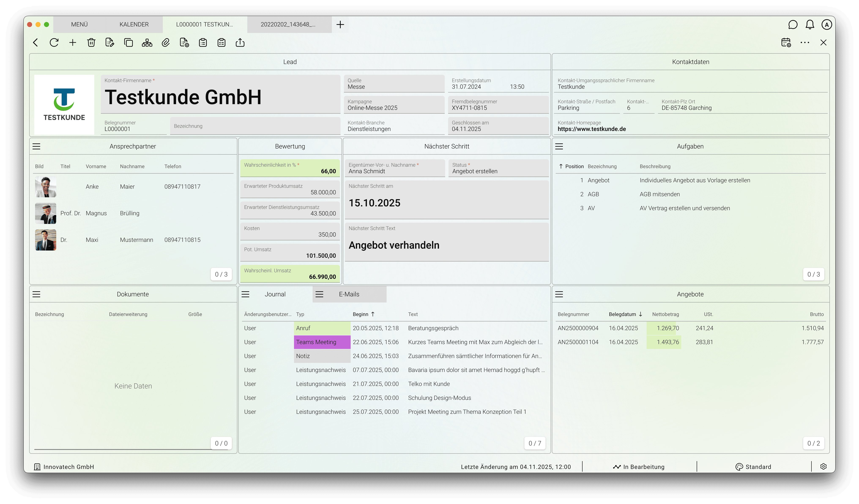Switch to the E-Mails tab
Screen dimensions: 859x504
point(349,294)
